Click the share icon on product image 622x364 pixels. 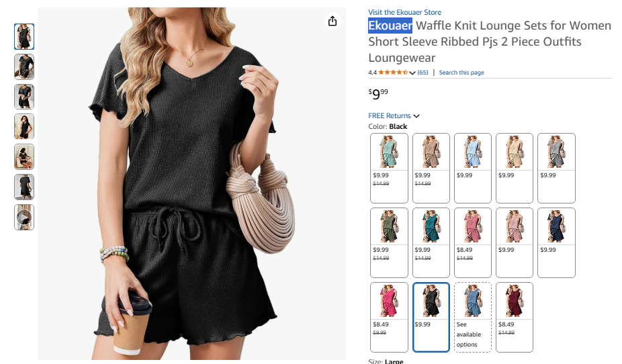tap(332, 21)
